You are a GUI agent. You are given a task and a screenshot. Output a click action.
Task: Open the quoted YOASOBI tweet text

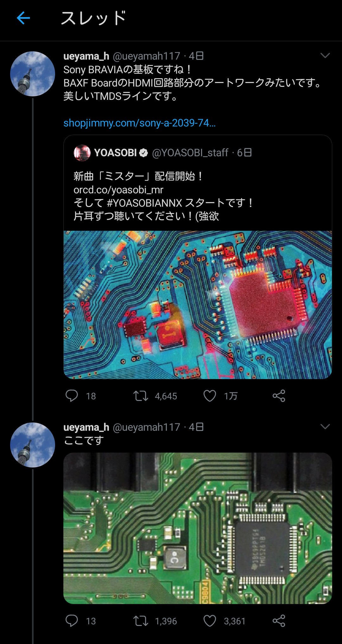tap(164, 196)
